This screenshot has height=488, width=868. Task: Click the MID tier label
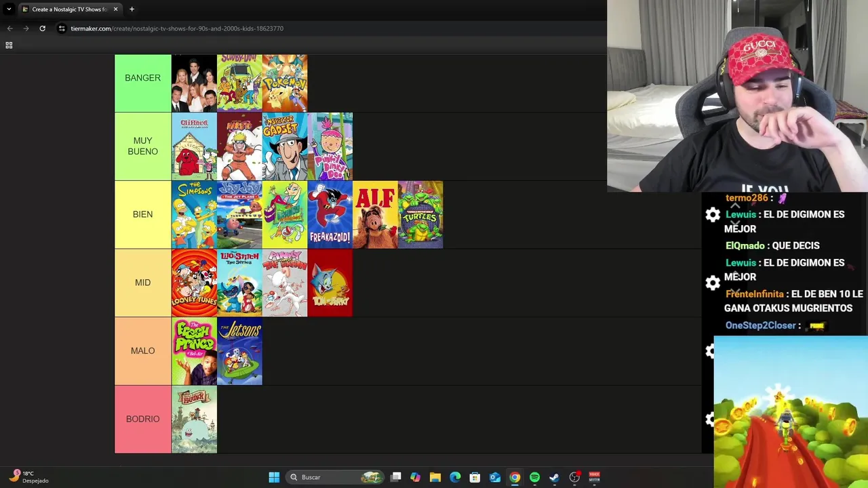pos(142,283)
